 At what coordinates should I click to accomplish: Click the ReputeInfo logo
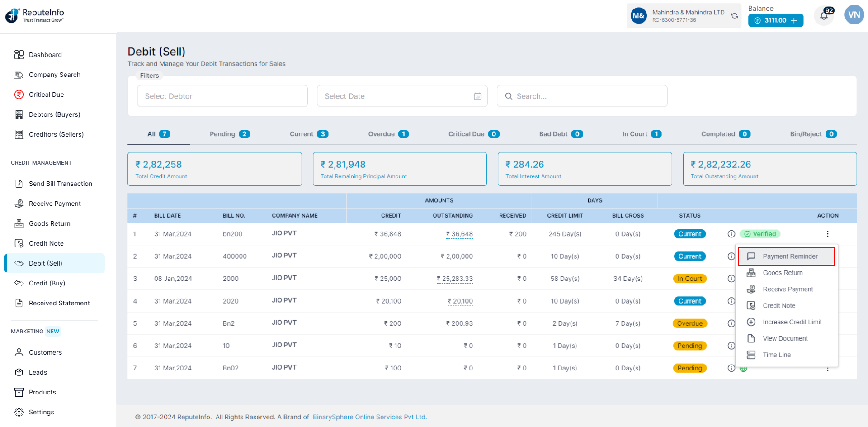tap(35, 15)
